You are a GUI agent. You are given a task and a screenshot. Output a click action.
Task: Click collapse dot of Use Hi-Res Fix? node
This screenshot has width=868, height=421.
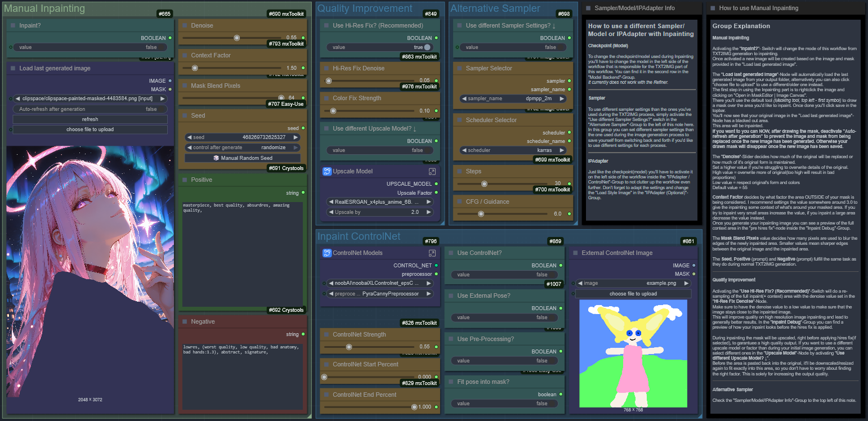click(326, 25)
